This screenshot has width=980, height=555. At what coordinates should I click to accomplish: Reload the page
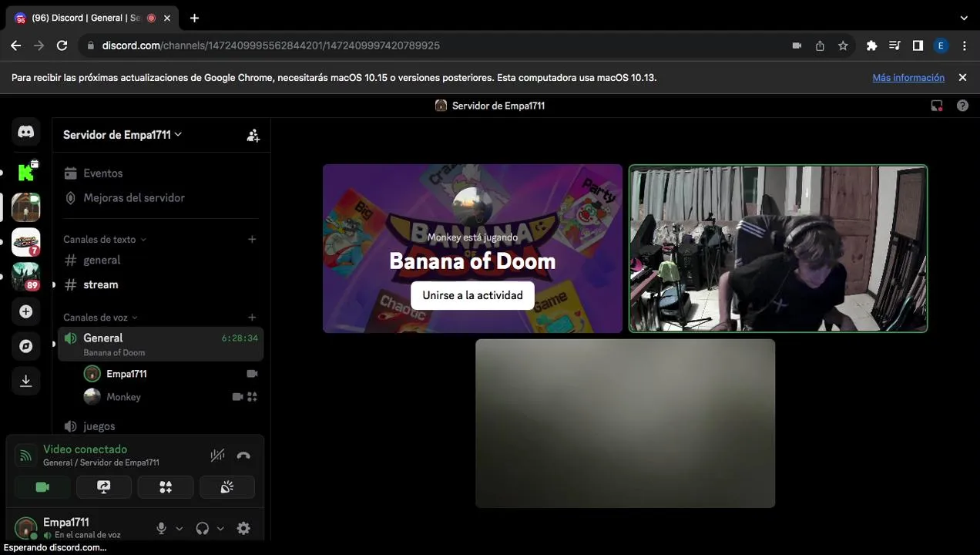[x=62, y=45]
